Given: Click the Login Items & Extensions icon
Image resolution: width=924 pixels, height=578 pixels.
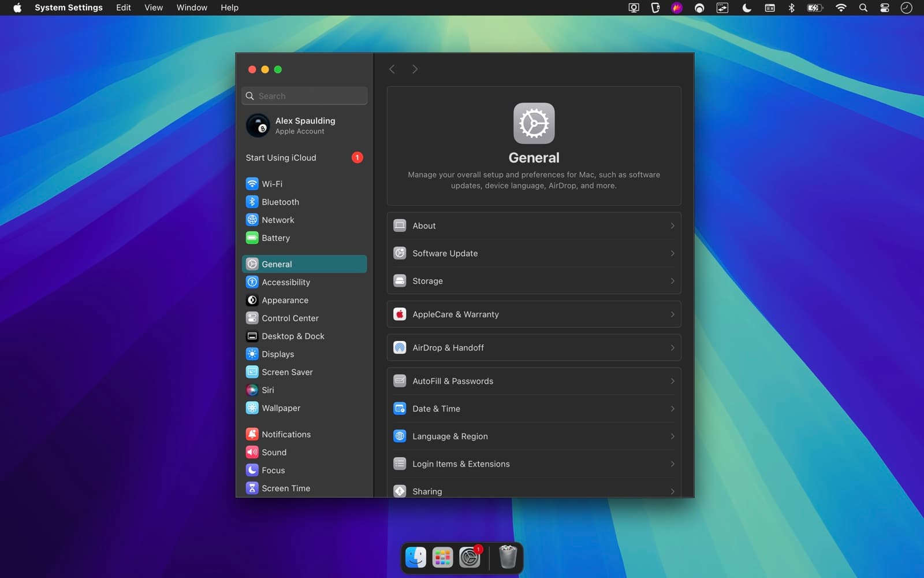Looking at the screenshot, I should point(400,464).
